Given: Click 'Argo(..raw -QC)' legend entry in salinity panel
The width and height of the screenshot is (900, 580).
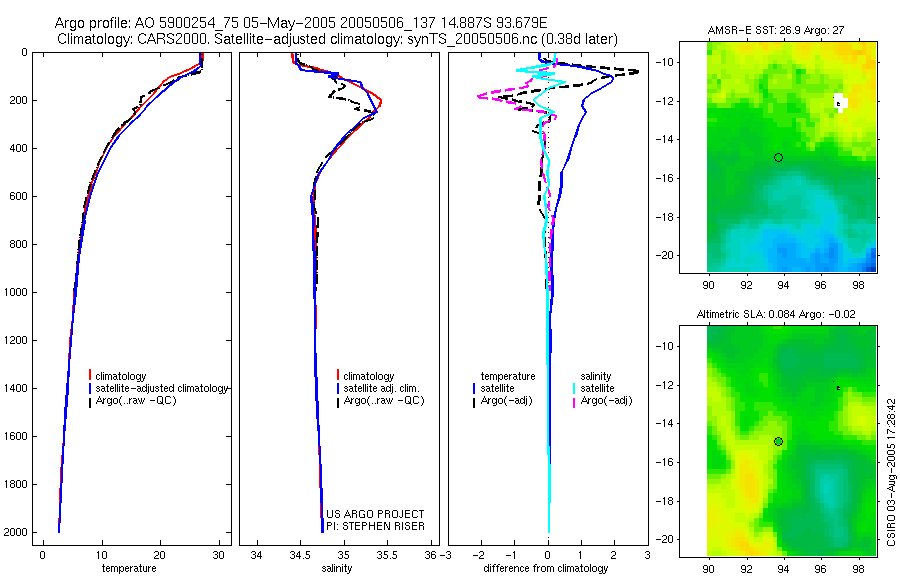Looking at the screenshot, I should [383, 401].
